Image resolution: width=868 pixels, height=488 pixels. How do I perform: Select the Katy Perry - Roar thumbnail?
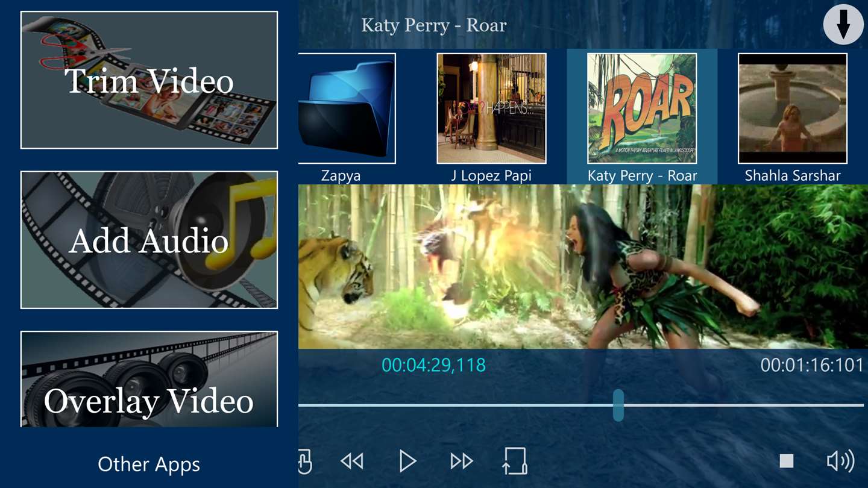click(x=642, y=108)
